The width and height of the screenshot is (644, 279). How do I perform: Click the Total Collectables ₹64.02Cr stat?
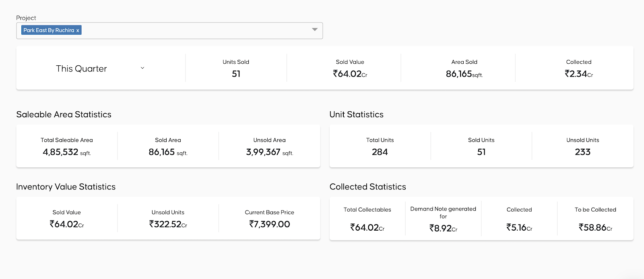pyautogui.click(x=367, y=227)
